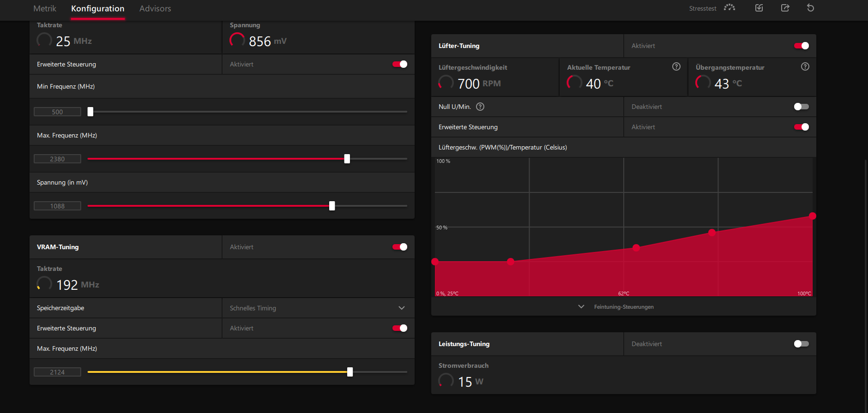868x413 pixels.
Task: Toggle Erweiterte Steuerung in Lüfter-Tuning
Action: [x=802, y=127]
